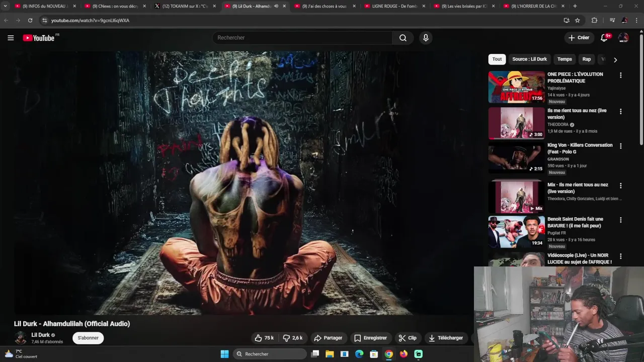Open King Von Killers Conversation thumbnail

(516, 158)
